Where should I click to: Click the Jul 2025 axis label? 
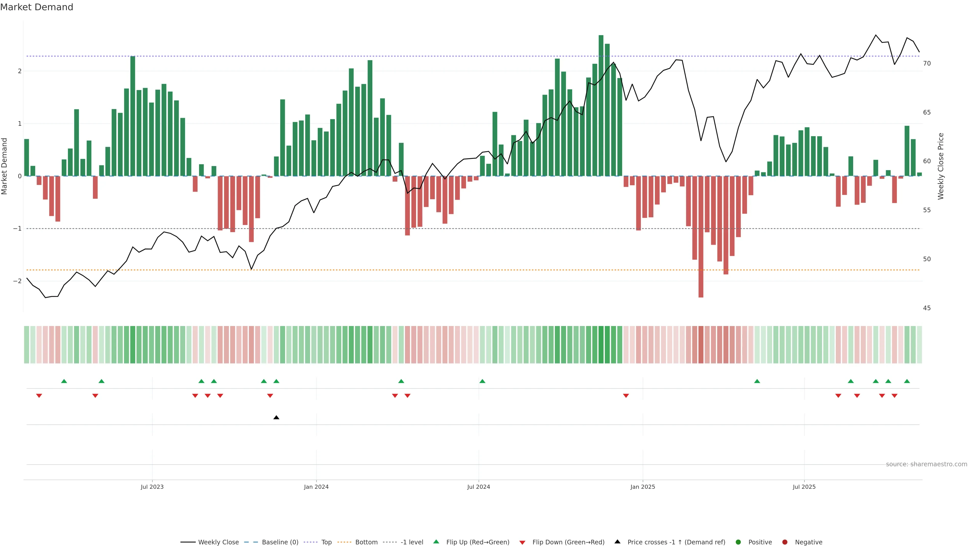804,487
